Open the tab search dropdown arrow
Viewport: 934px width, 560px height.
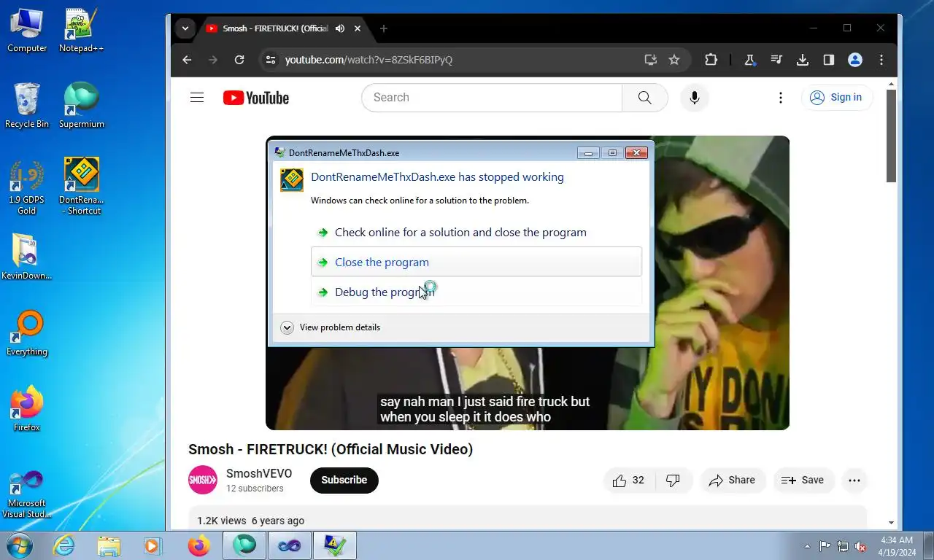tap(185, 28)
